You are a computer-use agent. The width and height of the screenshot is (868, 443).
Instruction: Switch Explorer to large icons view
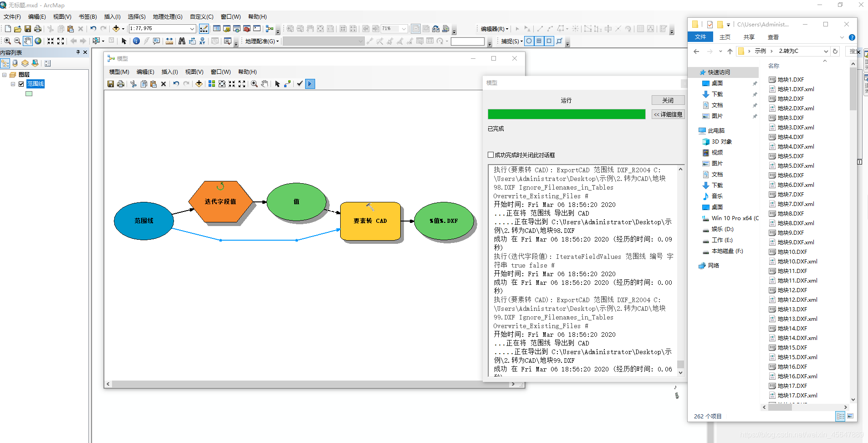tap(850, 416)
